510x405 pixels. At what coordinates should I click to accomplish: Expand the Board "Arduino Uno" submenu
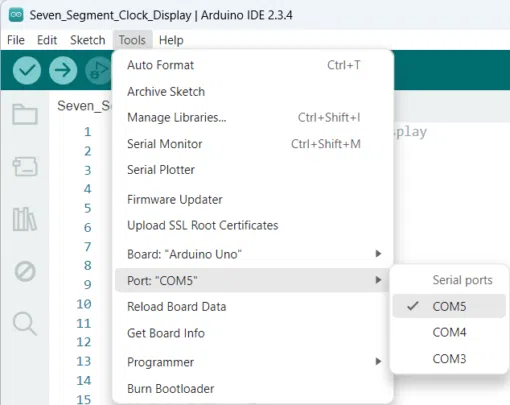[252, 254]
